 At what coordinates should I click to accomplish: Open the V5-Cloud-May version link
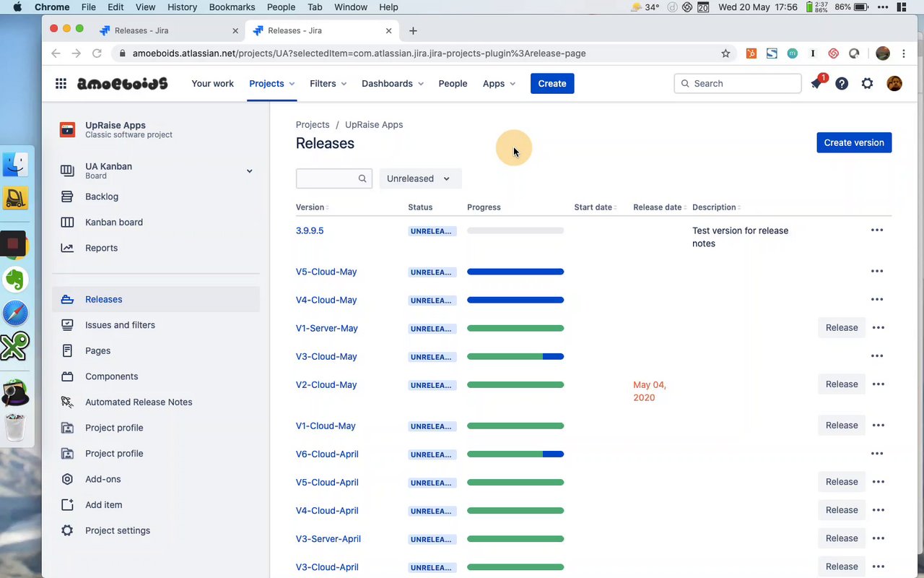326,272
